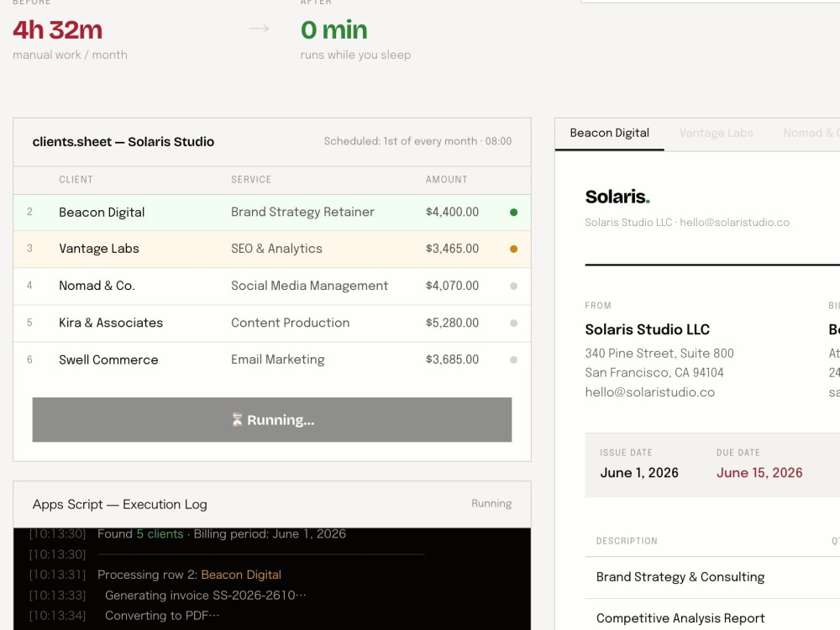Viewport: 840px width, 630px height.
Task: Switch to the Vantage Labs invoice tab
Action: point(716,133)
